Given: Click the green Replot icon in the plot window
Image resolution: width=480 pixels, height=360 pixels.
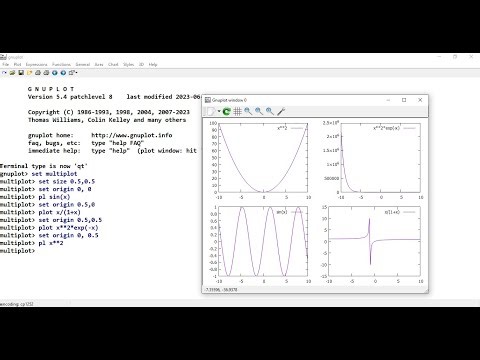Looking at the screenshot, I should click(x=227, y=111).
